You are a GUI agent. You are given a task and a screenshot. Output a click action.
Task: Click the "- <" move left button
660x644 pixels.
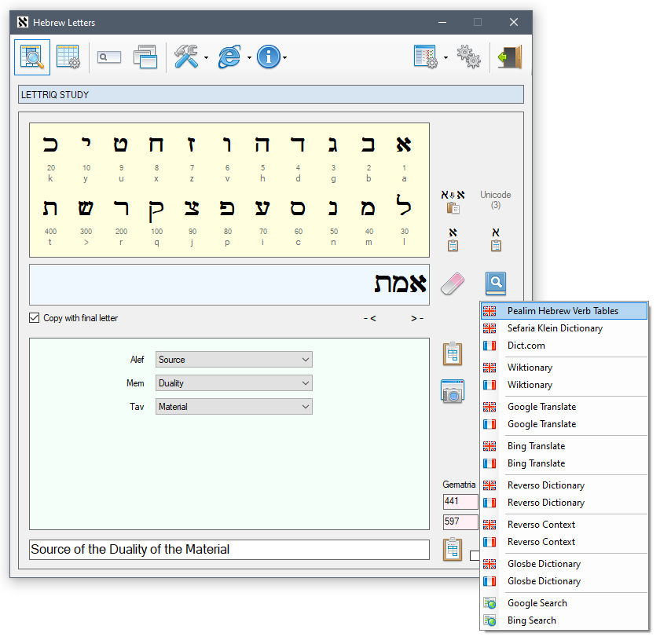370,318
